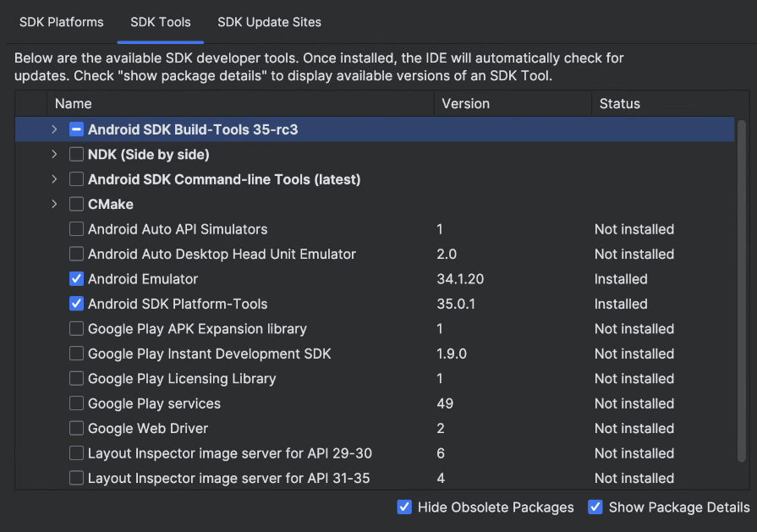757x532 pixels.
Task: Expand Android SDK Command-line Tools entry
Action: point(54,179)
